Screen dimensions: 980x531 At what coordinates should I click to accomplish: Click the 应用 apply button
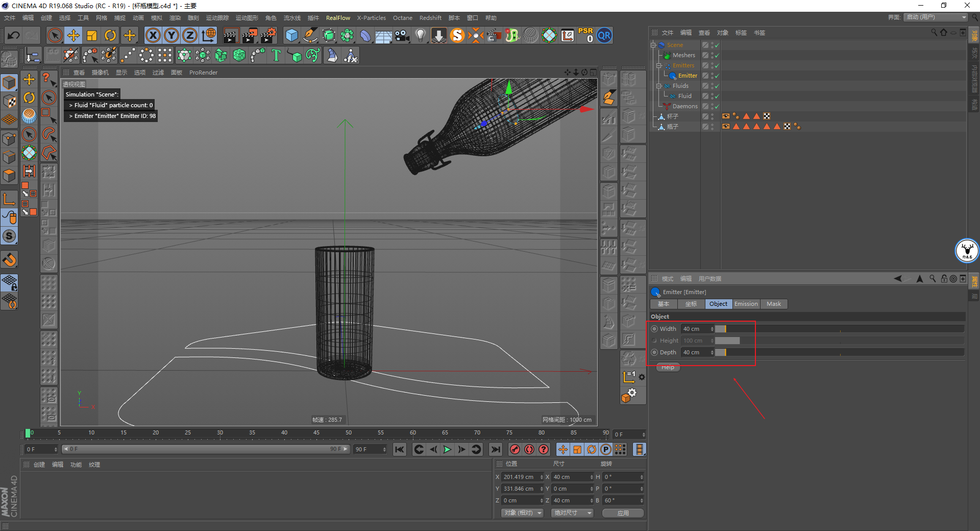(x=623, y=513)
